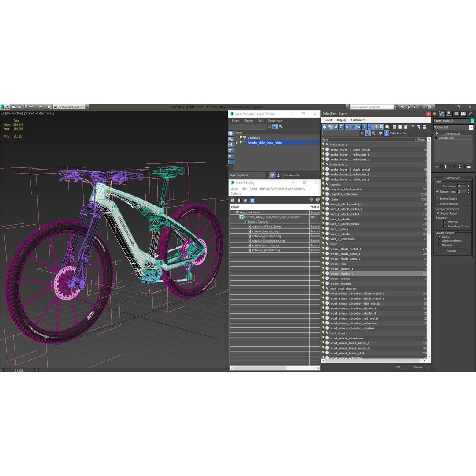The width and height of the screenshot is (476, 476).
Task: Click in the Select From Scene search field
Action: coord(340,133)
